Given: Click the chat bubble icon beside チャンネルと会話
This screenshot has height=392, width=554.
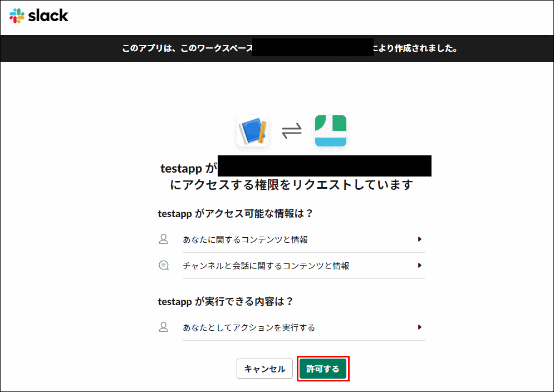Looking at the screenshot, I should 164,266.
